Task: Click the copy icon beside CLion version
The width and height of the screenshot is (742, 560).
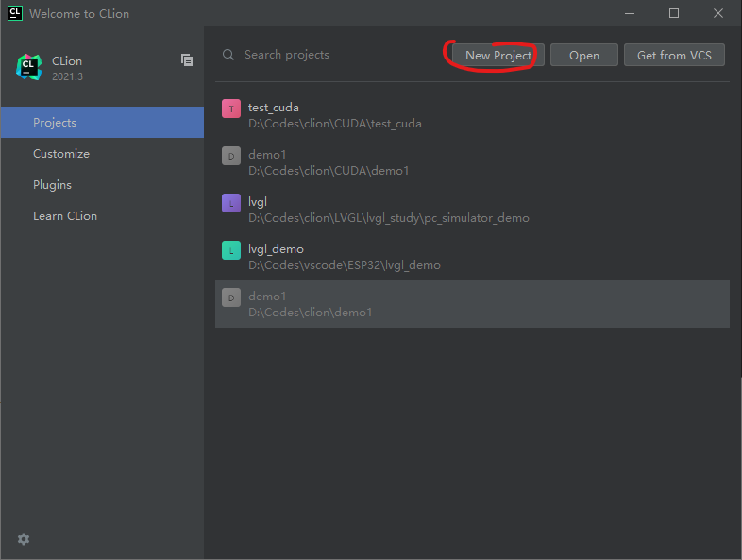Action: coord(187,60)
